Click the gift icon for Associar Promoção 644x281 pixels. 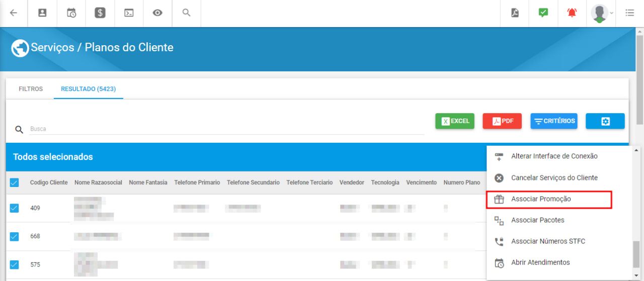point(499,199)
